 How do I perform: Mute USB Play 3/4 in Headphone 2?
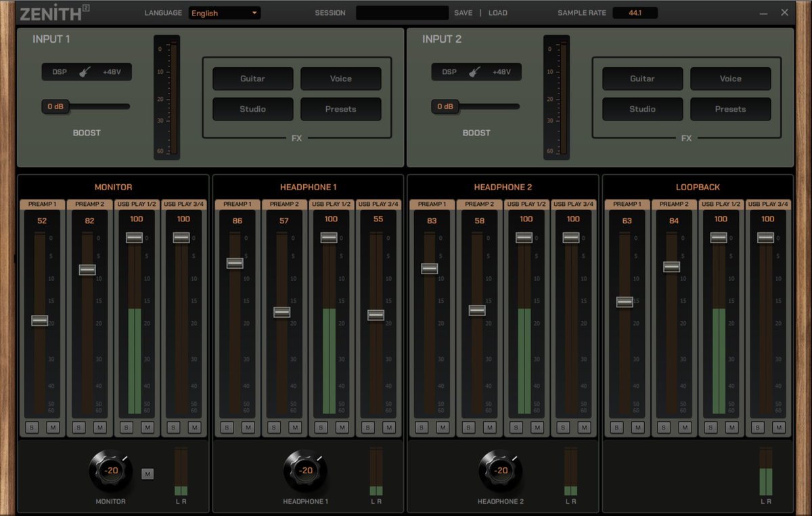(583, 427)
